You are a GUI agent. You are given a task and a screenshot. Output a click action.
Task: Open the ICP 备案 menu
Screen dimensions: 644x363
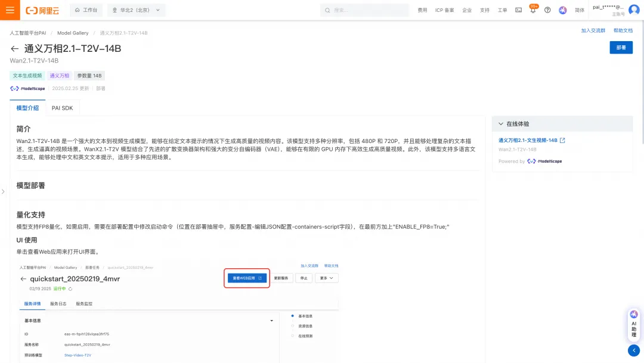coord(444,10)
